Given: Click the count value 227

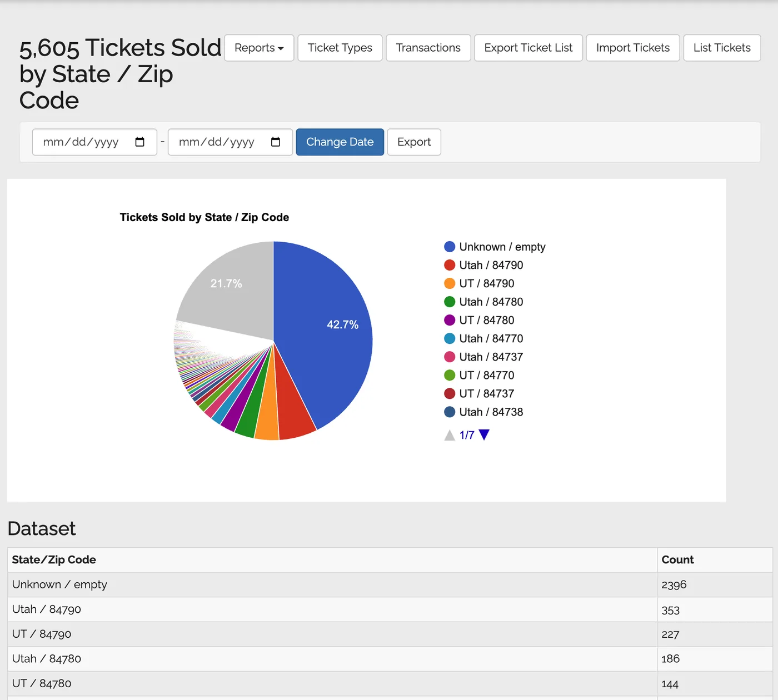Looking at the screenshot, I should [670, 634].
